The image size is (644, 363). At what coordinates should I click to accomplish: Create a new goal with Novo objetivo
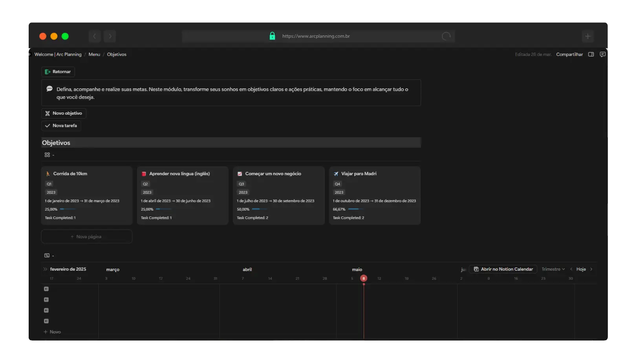pos(64,114)
